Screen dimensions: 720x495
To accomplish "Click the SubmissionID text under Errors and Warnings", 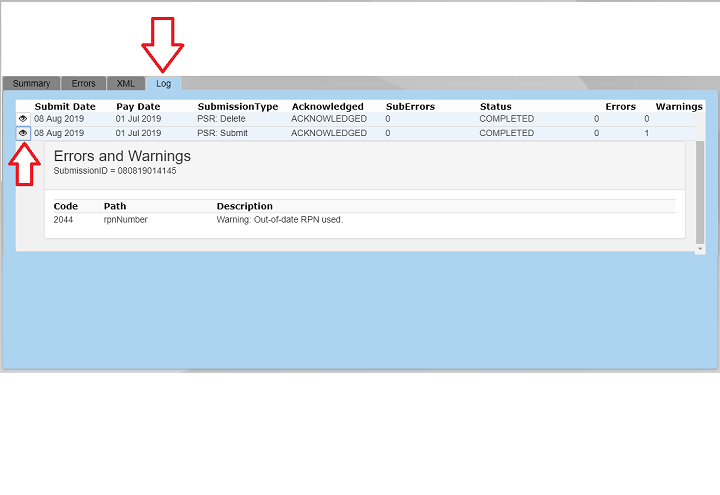I will pyautogui.click(x=115, y=171).
